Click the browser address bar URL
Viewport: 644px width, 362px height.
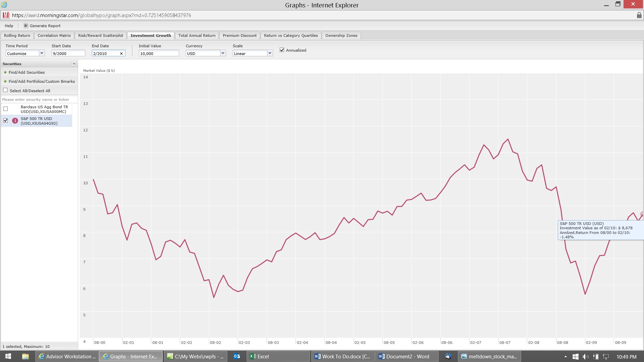tap(102, 15)
